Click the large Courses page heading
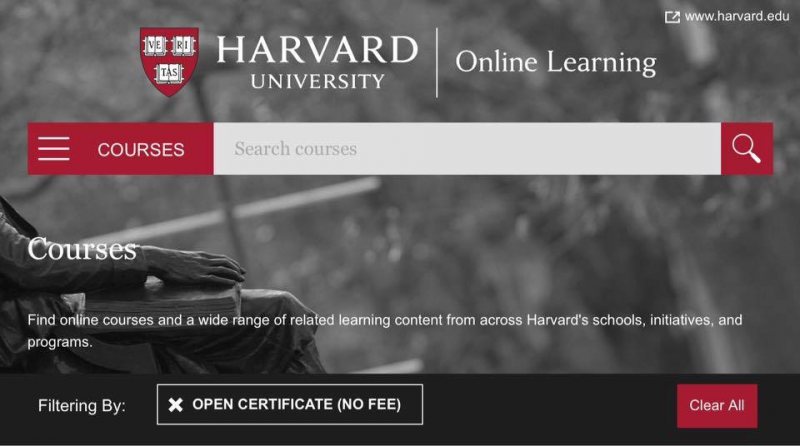Image resolution: width=800 pixels, height=446 pixels. [82, 249]
